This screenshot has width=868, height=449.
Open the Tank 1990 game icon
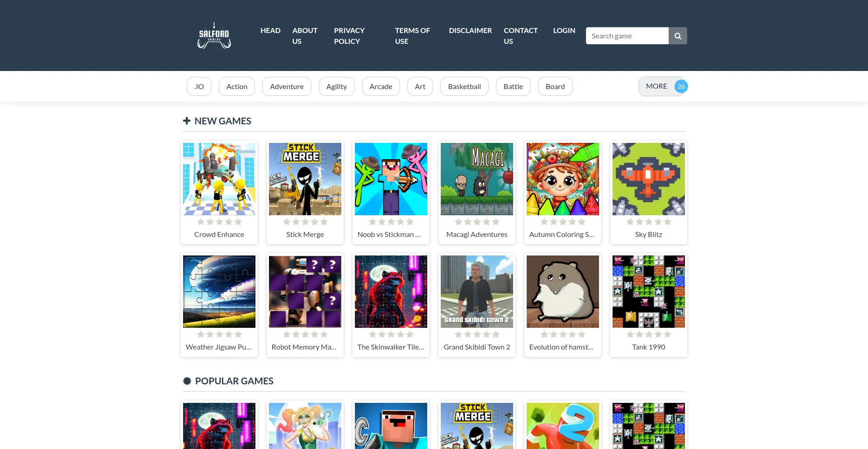pos(649,292)
